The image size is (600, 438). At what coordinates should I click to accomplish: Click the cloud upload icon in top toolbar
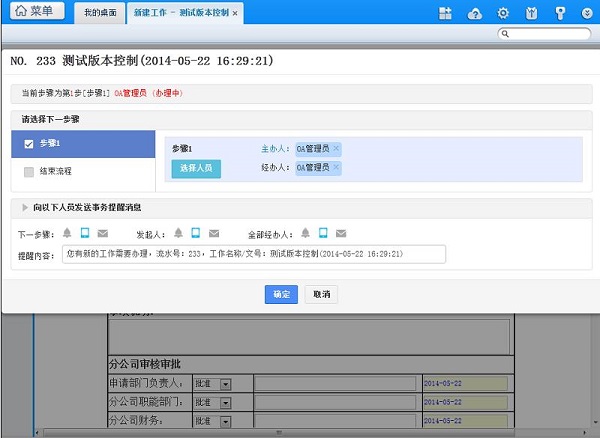[x=474, y=13]
